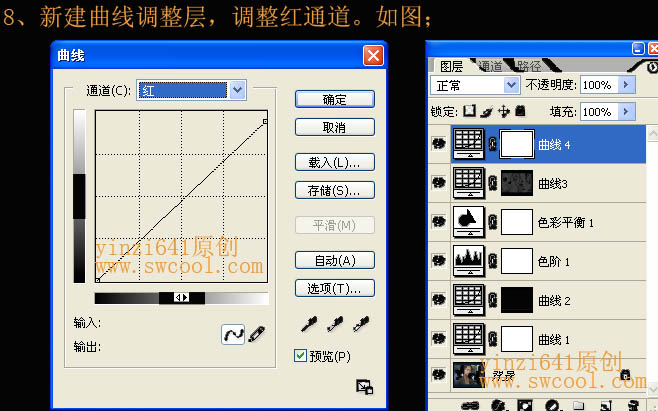This screenshot has height=411, width=658.
Task: Click the 曲线3 adjustment layer thumbnail
Action: point(468,182)
